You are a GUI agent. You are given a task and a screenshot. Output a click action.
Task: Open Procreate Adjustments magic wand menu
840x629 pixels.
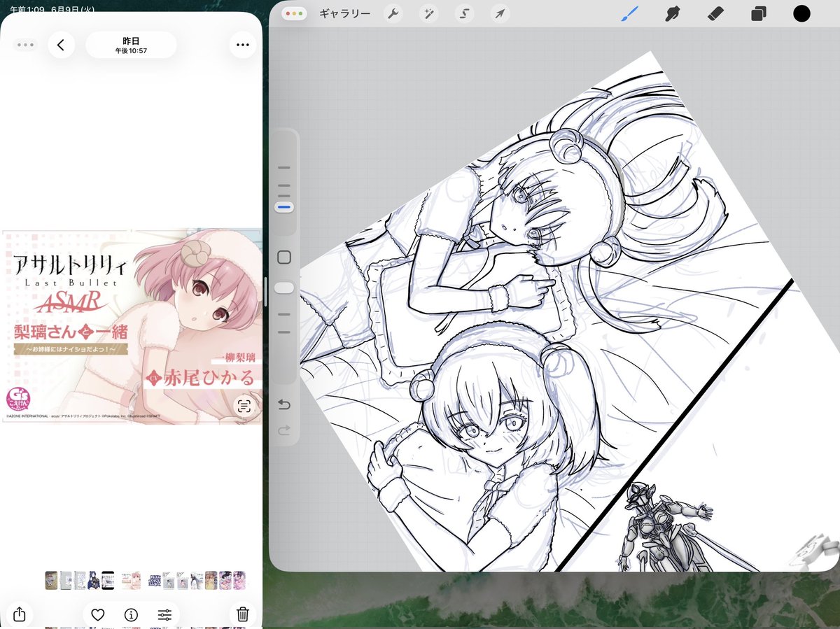pos(428,13)
